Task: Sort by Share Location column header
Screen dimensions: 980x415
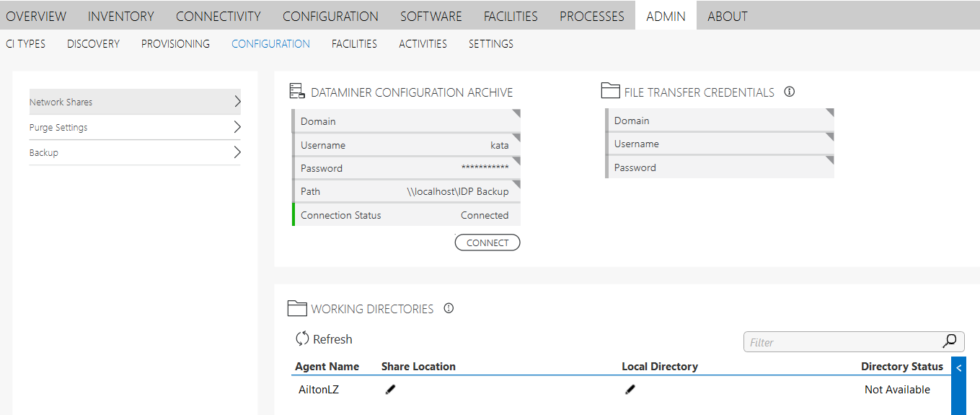Action: tap(418, 367)
